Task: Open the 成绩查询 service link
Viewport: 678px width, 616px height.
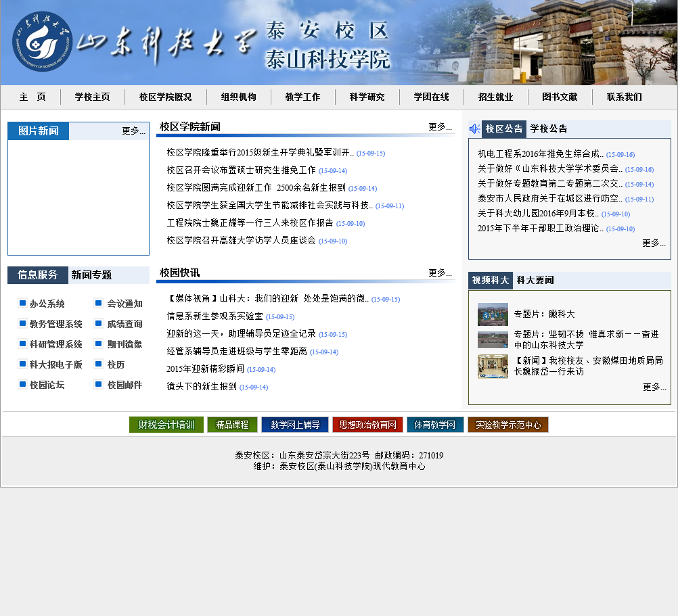Action: 125,324
